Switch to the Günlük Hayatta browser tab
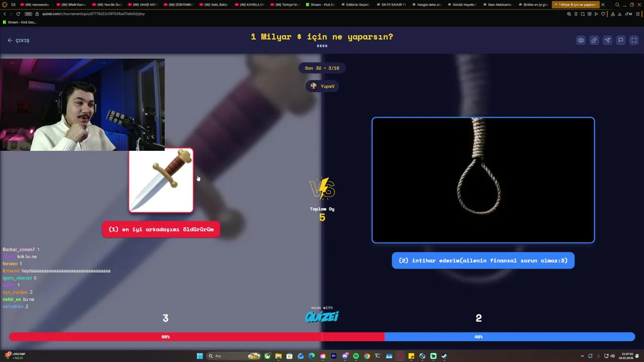 [x=462, y=5]
